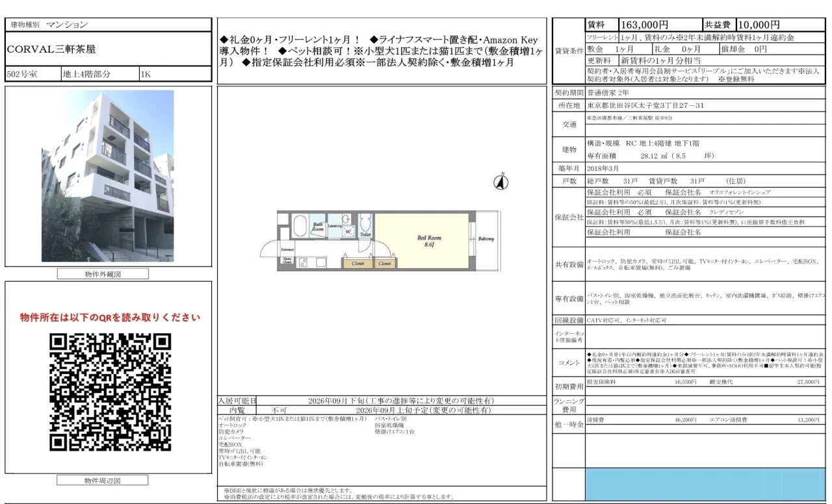Open the building exterior photo
The width and height of the screenshot is (832, 504).
[x=109, y=175]
